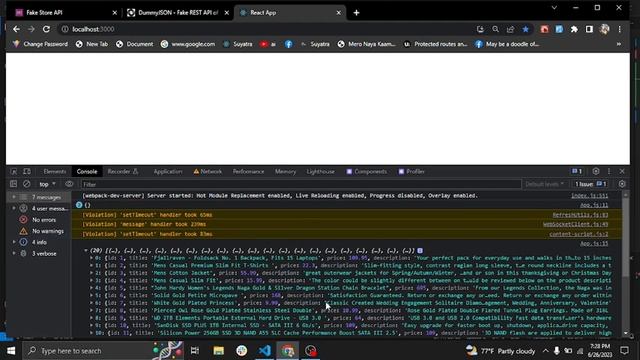The image size is (640, 360).
Task: Open the Default levels dropdown
Action: click(x=544, y=184)
